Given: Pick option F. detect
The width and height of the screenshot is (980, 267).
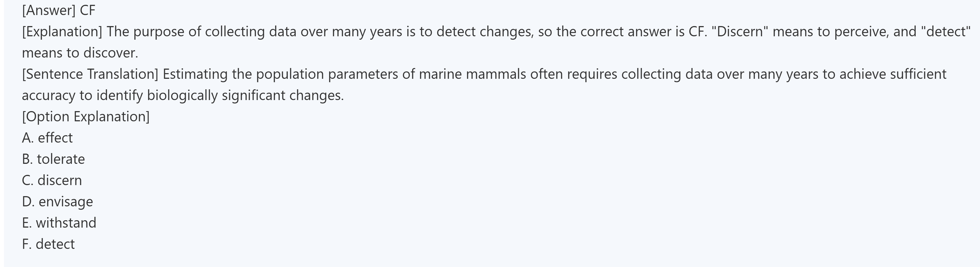Looking at the screenshot, I should tap(48, 244).
